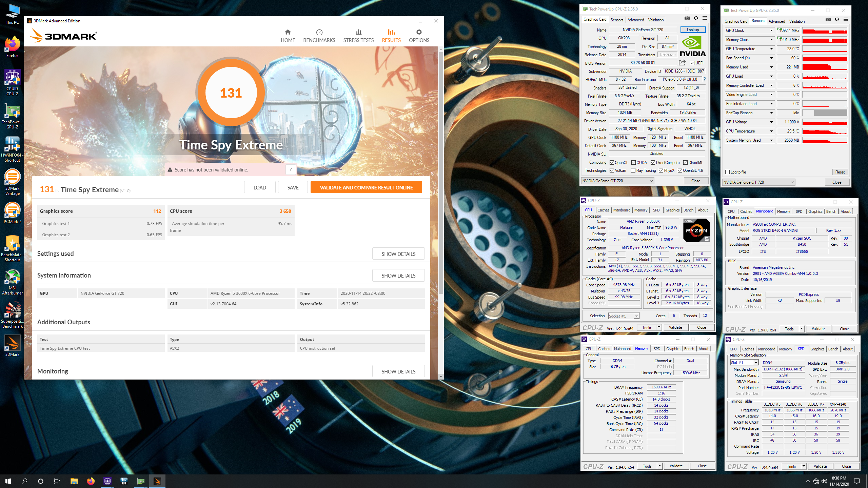The width and height of the screenshot is (868, 488).
Task: Refresh the GPU-Z Sensors window
Action: pyautogui.click(x=837, y=20)
